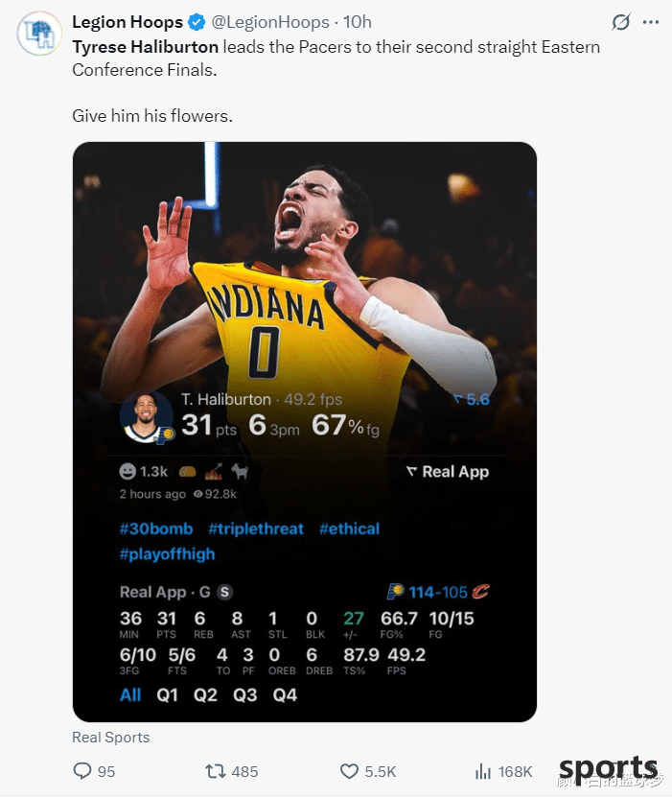The width and height of the screenshot is (672, 798).
Task: Select the Q1 quarter tab
Action: 168,694
